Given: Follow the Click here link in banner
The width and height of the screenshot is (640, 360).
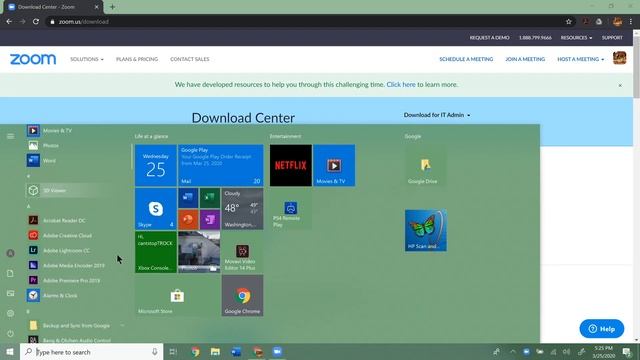Looking at the screenshot, I should [x=401, y=84].
